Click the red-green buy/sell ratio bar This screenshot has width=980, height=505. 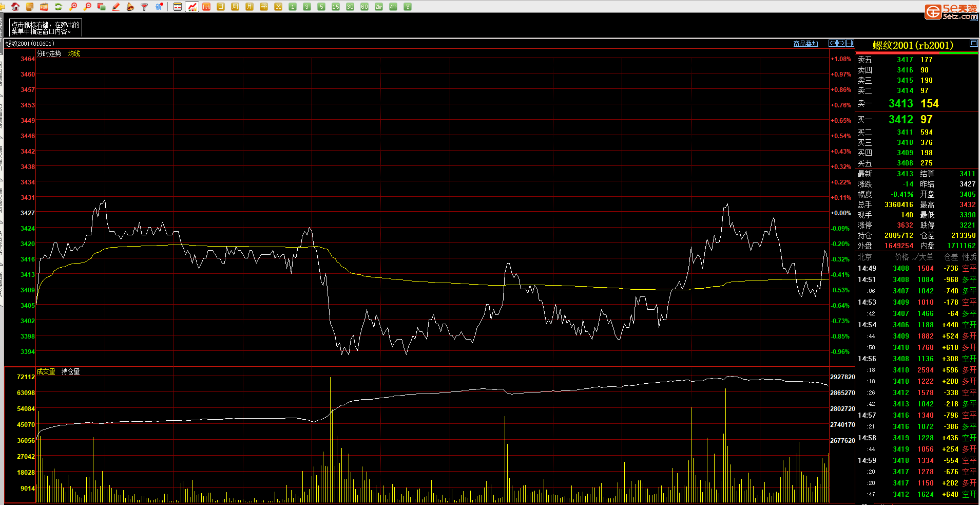[x=916, y=53]
